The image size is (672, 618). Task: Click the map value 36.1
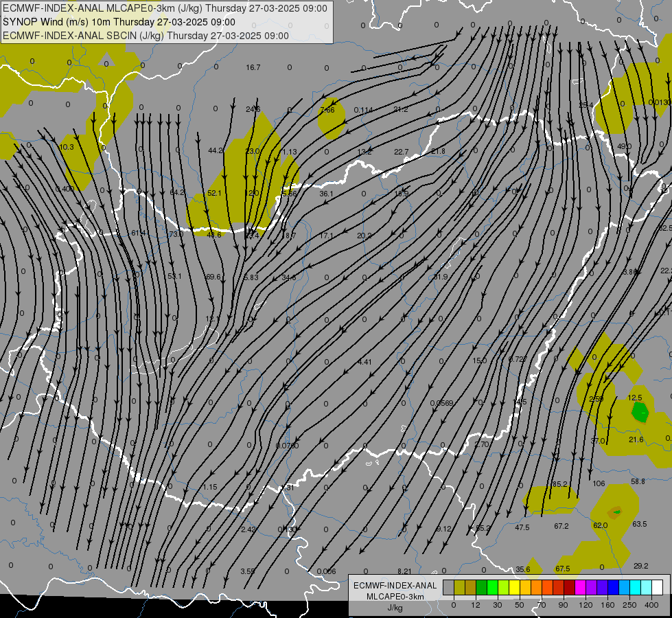tap(326, 194)
